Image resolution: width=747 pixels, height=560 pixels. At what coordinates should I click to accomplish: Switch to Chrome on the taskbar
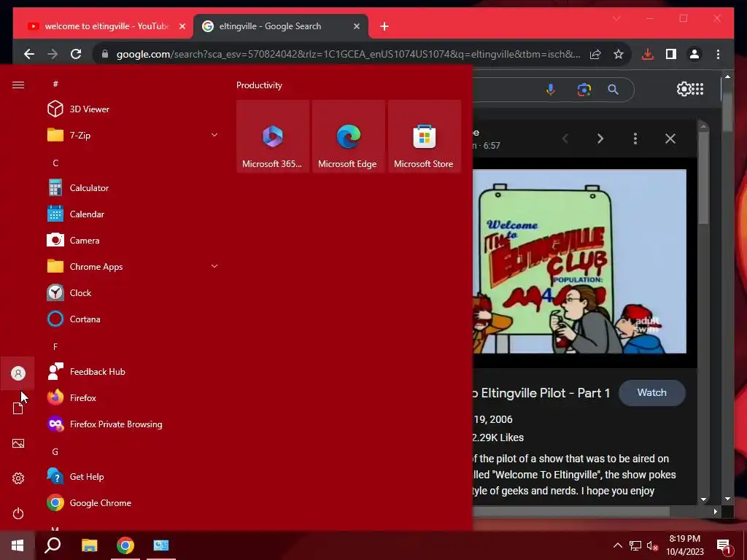point(125,545)
